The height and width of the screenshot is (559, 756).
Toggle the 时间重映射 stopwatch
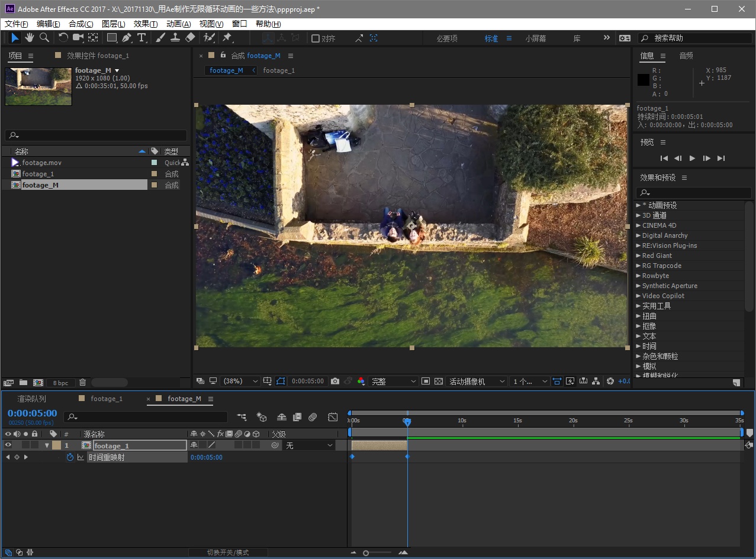click(70, 457)
